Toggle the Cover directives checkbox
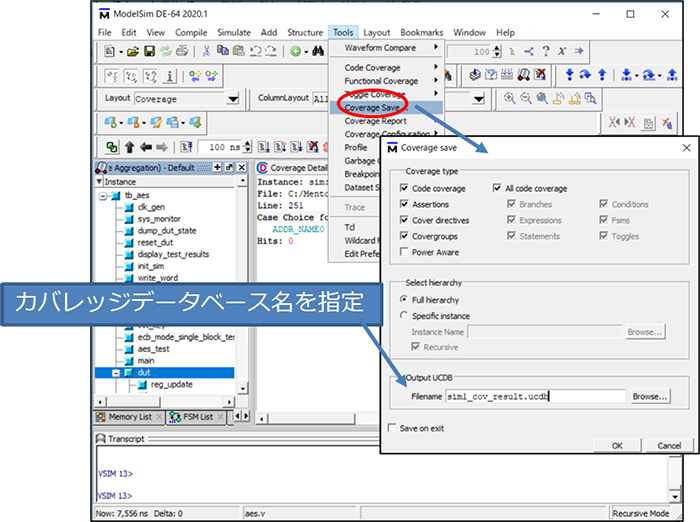Viewport: 700px width, 522px height. [x=404, y=220]
